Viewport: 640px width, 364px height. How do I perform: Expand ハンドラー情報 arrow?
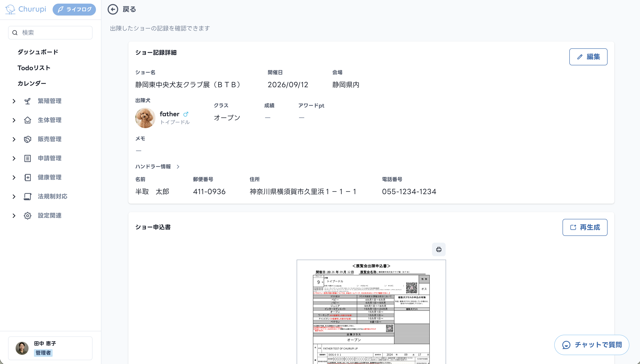coord(178,167)
